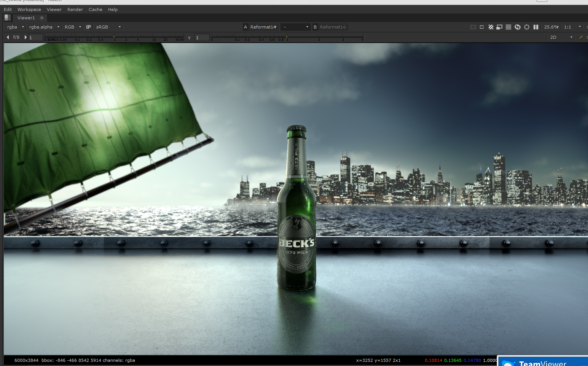Open the Workspace menu
Screen dimensions: 588x366
pyautogui.click(x=29, y=10)
